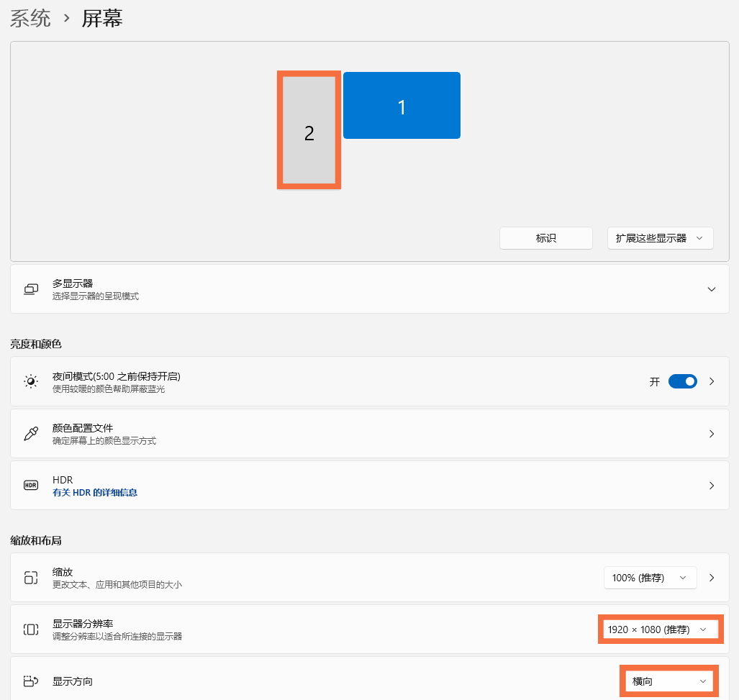Click the night light sun icon
Screen dimensions: 739x700
(x=31, y=381)
